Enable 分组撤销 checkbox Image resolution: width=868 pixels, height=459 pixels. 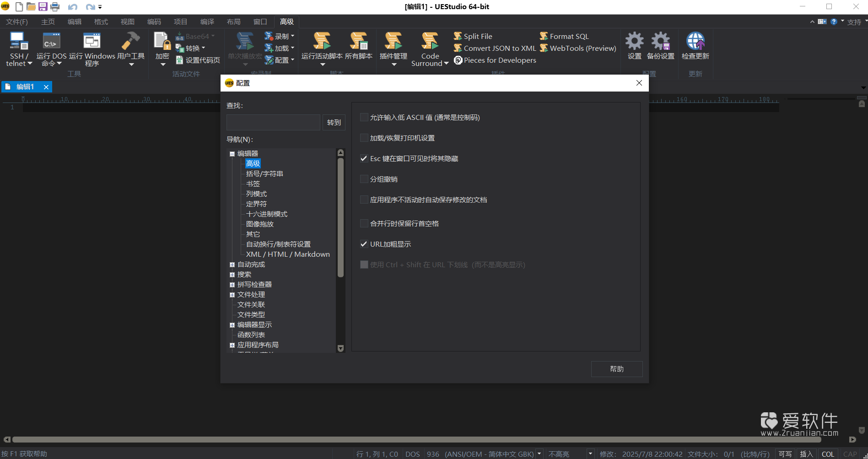click(x=364, y=179)
